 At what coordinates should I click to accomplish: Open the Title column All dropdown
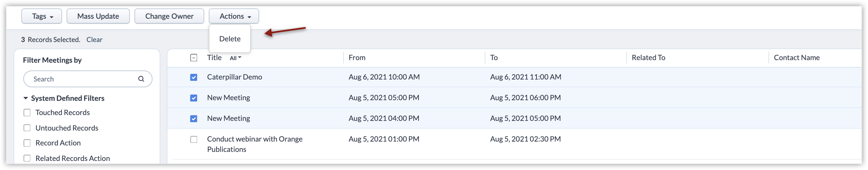[235, 58]
